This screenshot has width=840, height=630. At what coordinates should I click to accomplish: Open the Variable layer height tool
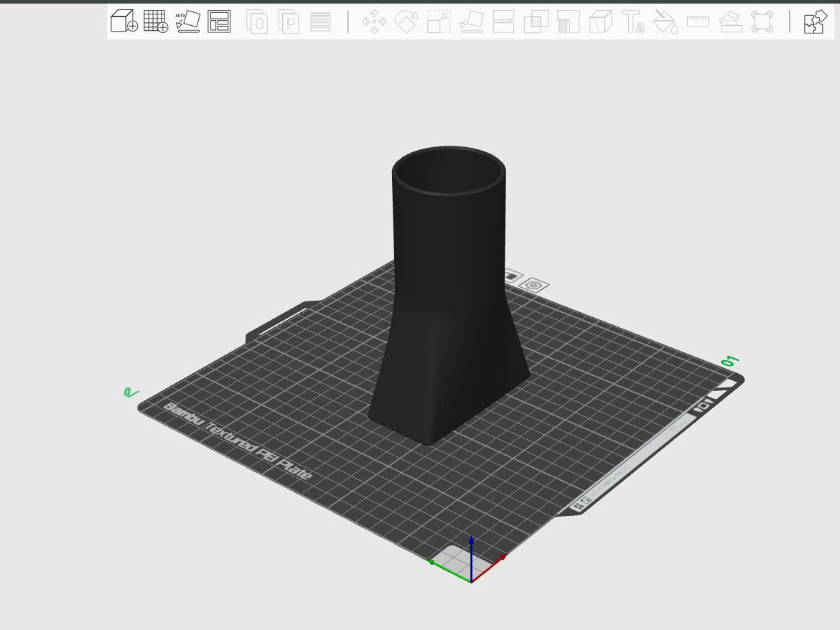click(x=320, y=22)
